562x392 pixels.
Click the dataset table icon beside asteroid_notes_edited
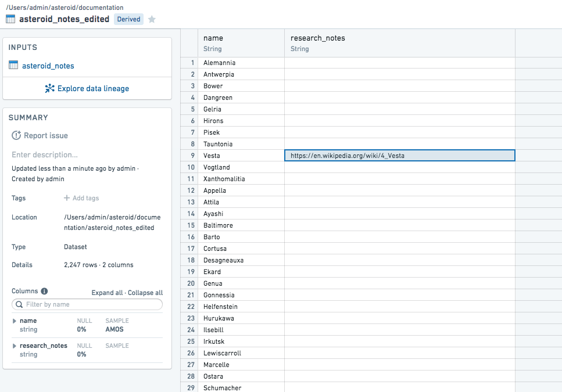tap(11, 19)
